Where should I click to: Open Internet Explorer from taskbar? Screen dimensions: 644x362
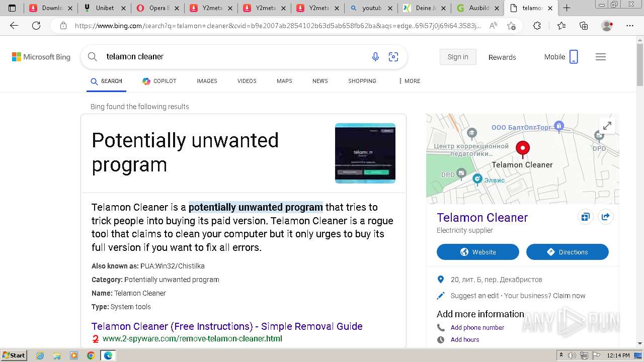click(40, 355)
